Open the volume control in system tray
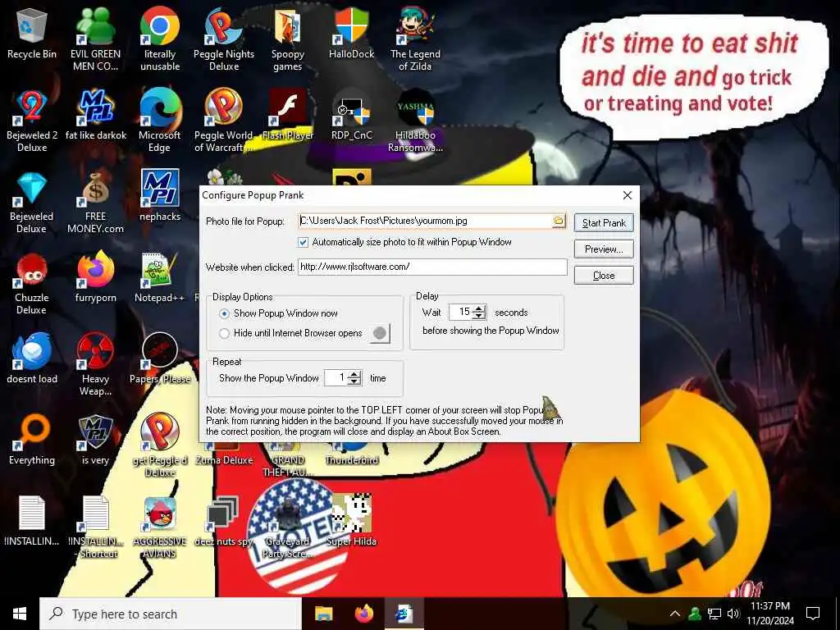This screenshot has height=630, width=840. [x=733, y=614]
